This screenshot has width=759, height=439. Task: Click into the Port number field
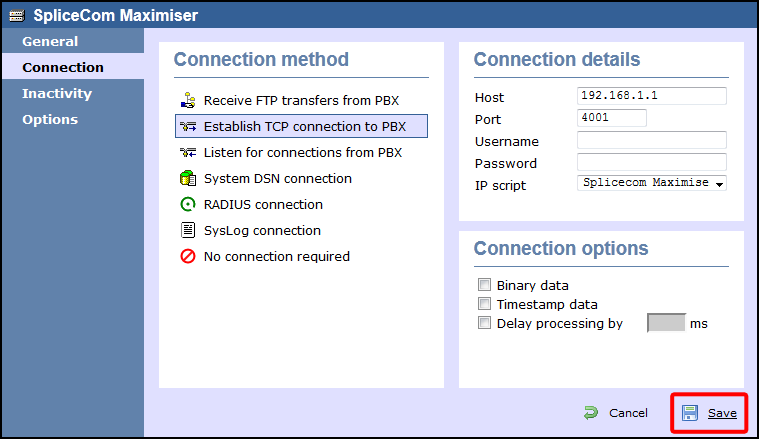(x=612, y=118)
